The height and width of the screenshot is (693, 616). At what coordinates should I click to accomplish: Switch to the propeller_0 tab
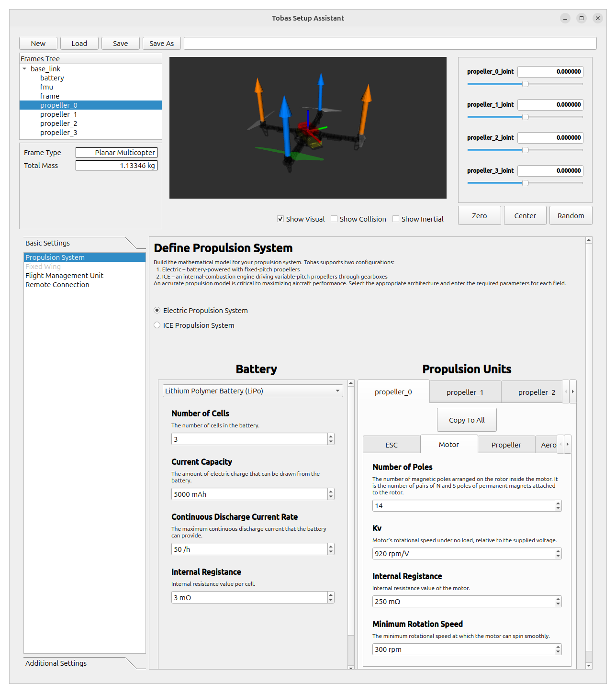[x=393, y=392]
